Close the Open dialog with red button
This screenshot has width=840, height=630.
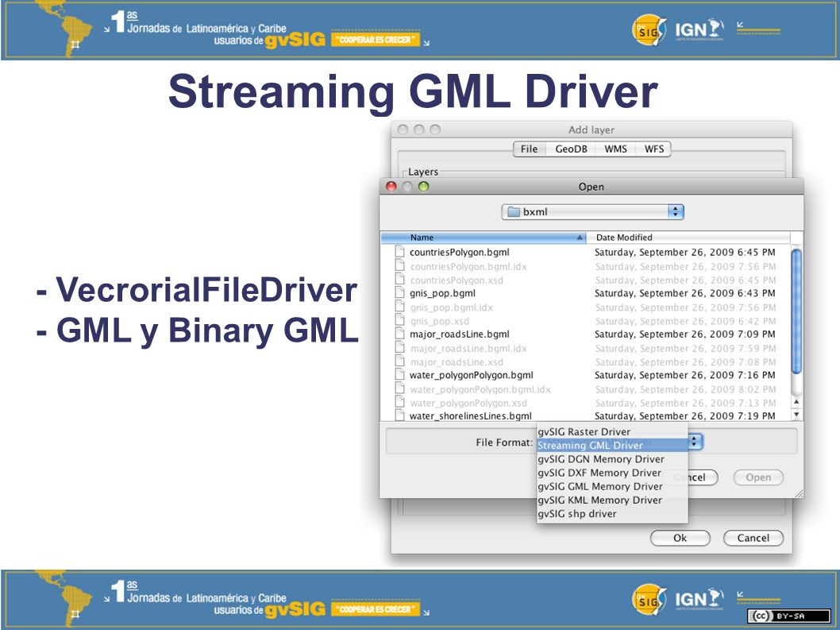[x=391, y=187]
